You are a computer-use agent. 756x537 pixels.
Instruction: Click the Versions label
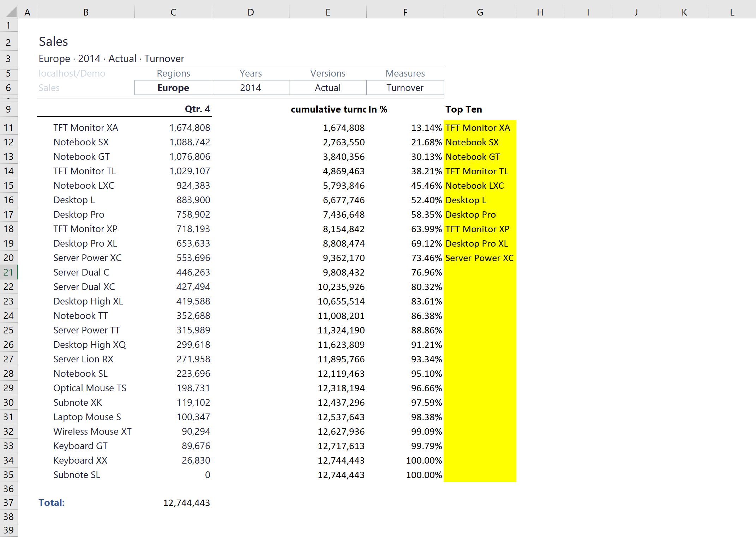[328, 73]
